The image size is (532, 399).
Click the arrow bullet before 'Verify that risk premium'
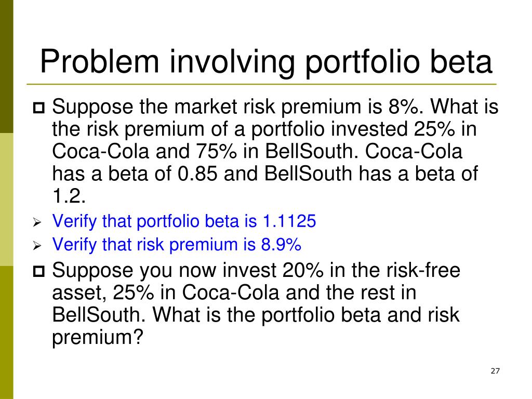point(37,246)
